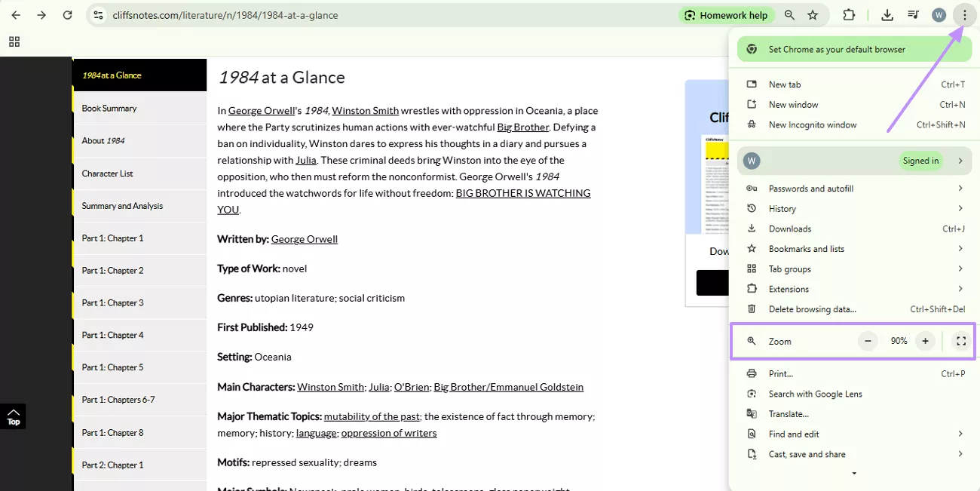Decrease zoom with the minus control
980x491 pixels.
[x=868, y=341]
